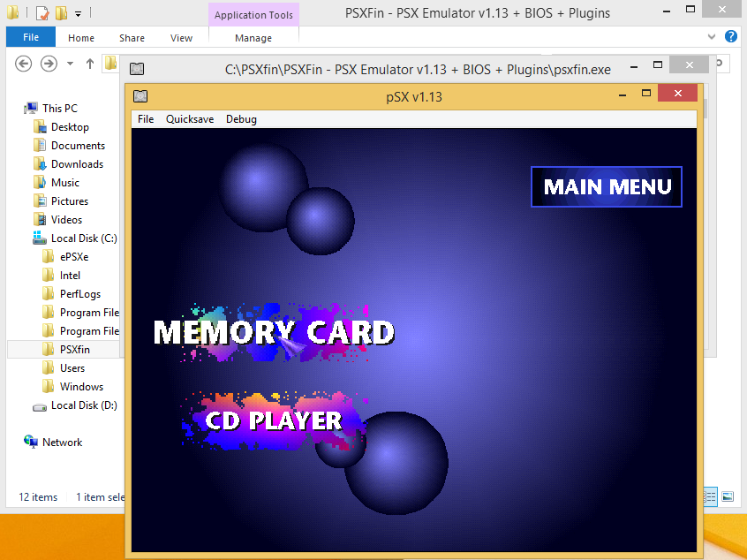Open the File tab in Explorer ribbon
747x560 pixels.
(x=31, y=37)
